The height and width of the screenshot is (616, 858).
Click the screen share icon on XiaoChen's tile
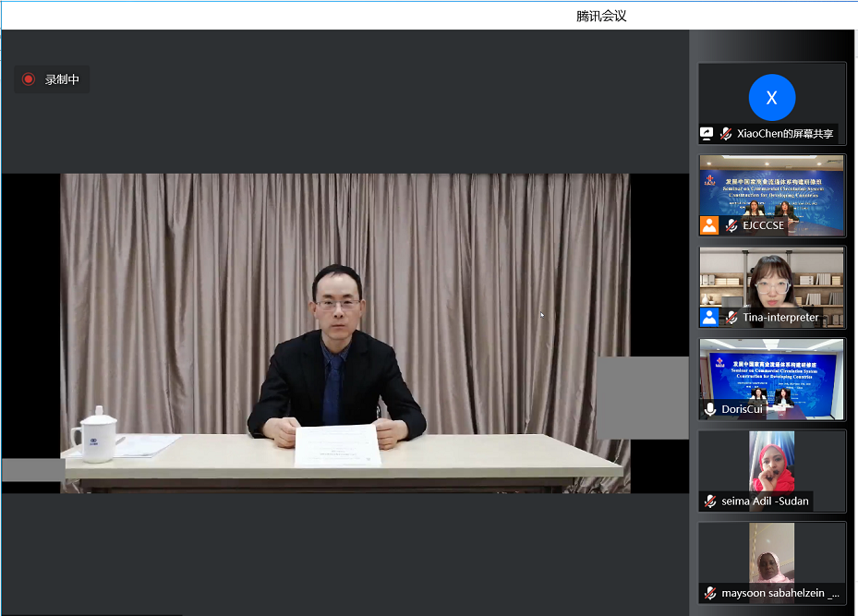tap(707, 134)
